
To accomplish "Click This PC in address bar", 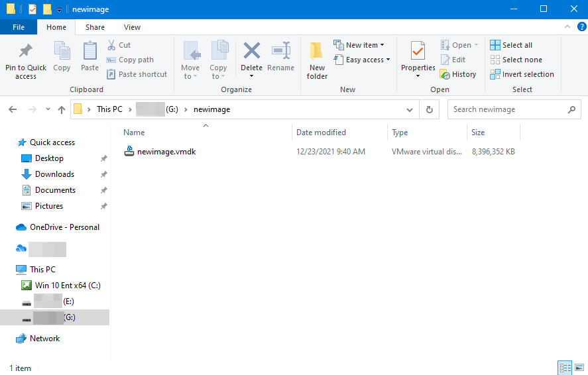I will point(109,109).
